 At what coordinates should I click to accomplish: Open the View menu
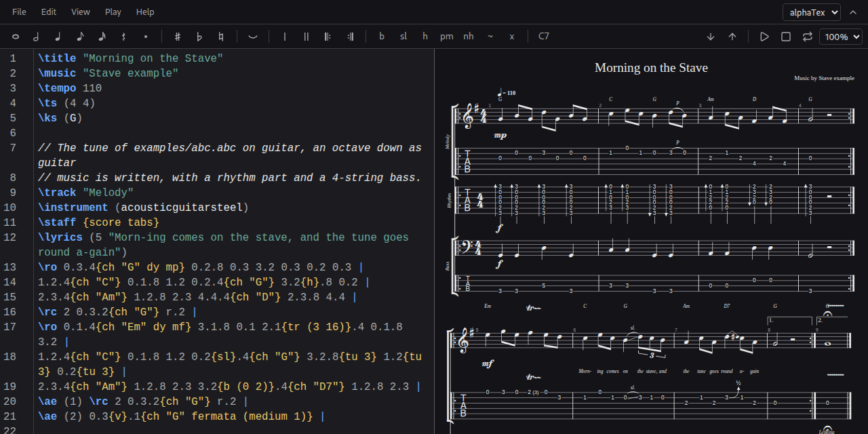click(x=81, y=12)
